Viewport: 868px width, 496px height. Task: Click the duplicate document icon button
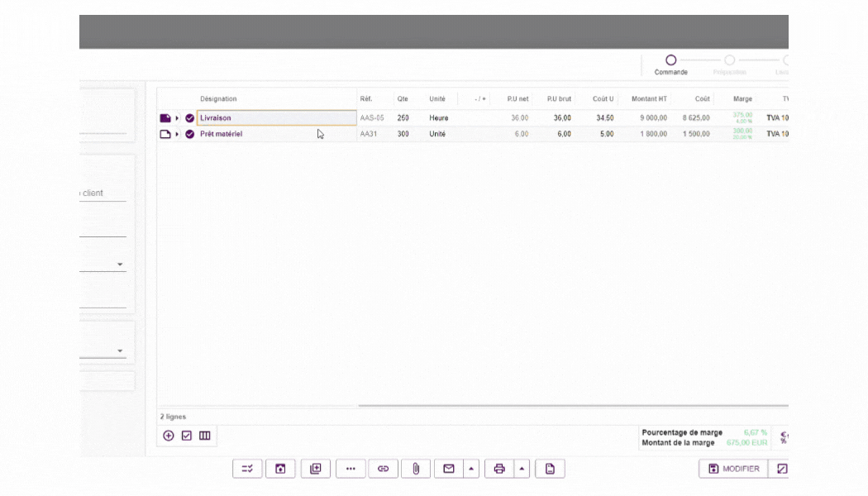pos(316,469)
